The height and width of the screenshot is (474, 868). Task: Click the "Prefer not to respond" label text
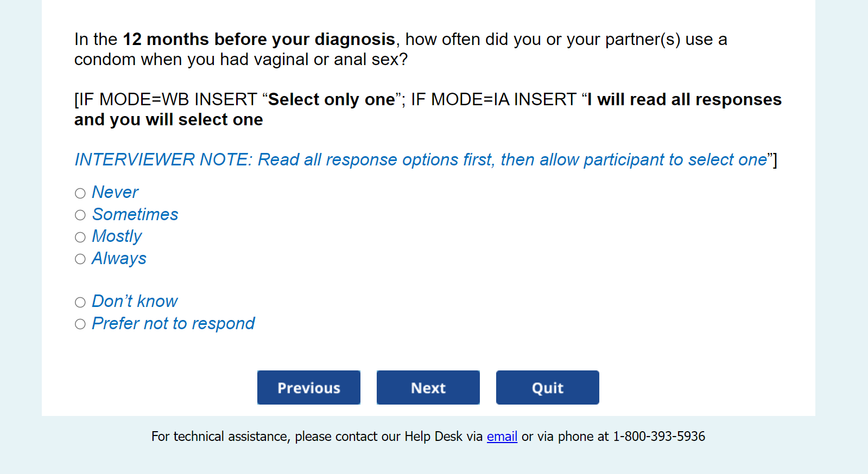pos(173,324)
